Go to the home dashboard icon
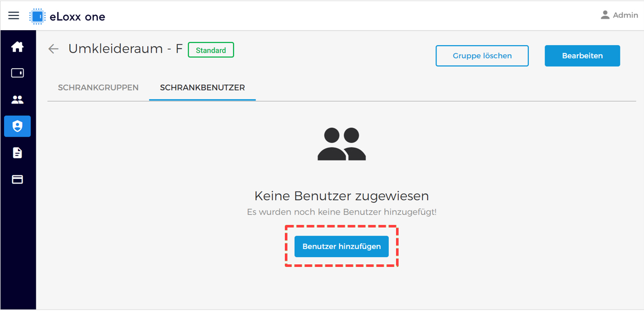 point(17,47)
